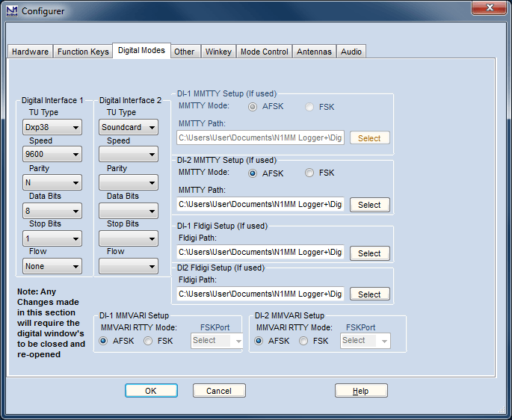Confirm settings with OK button
Screen dimensions: 512x420
(x=151, y=391)
